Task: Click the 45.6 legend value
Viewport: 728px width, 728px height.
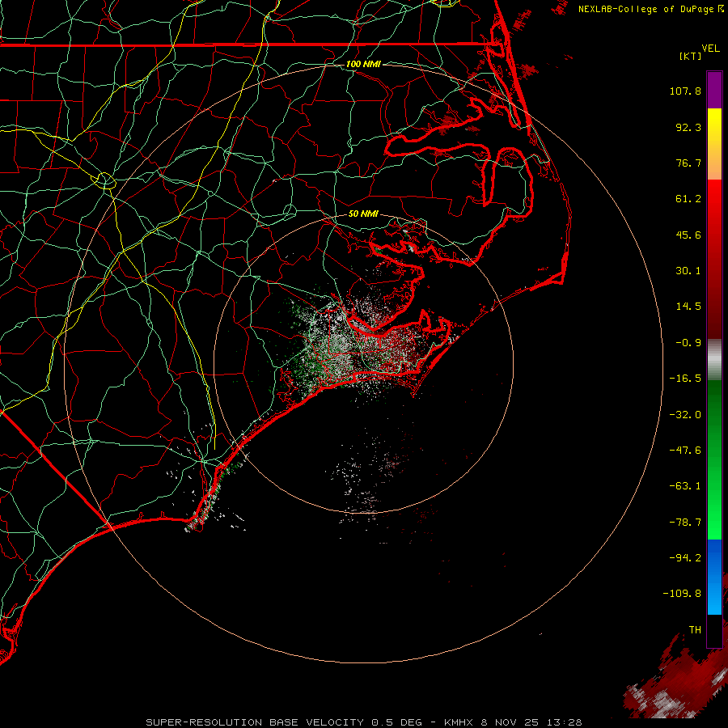Action: (688, 235)
